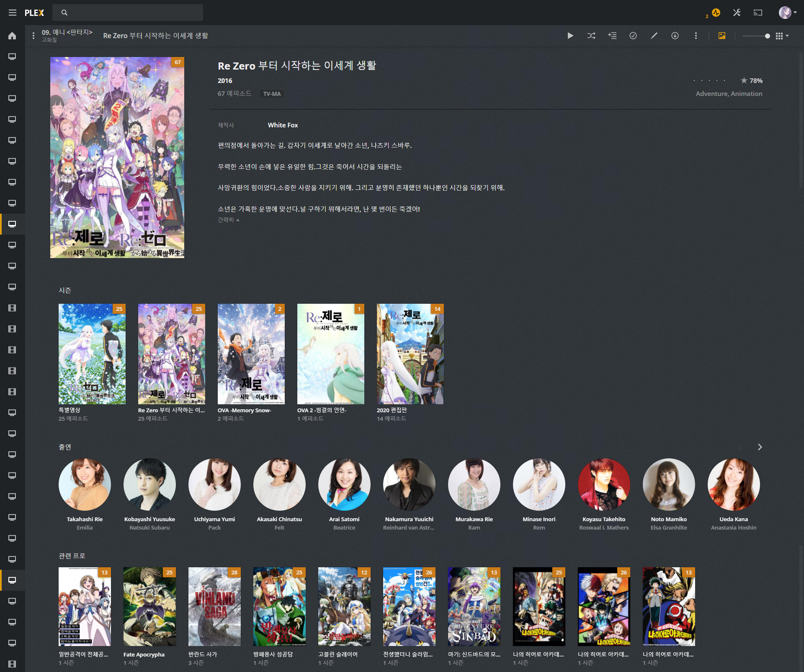Open White Fox studio link
Screen dimensions: 804x672
click(283, 125)
